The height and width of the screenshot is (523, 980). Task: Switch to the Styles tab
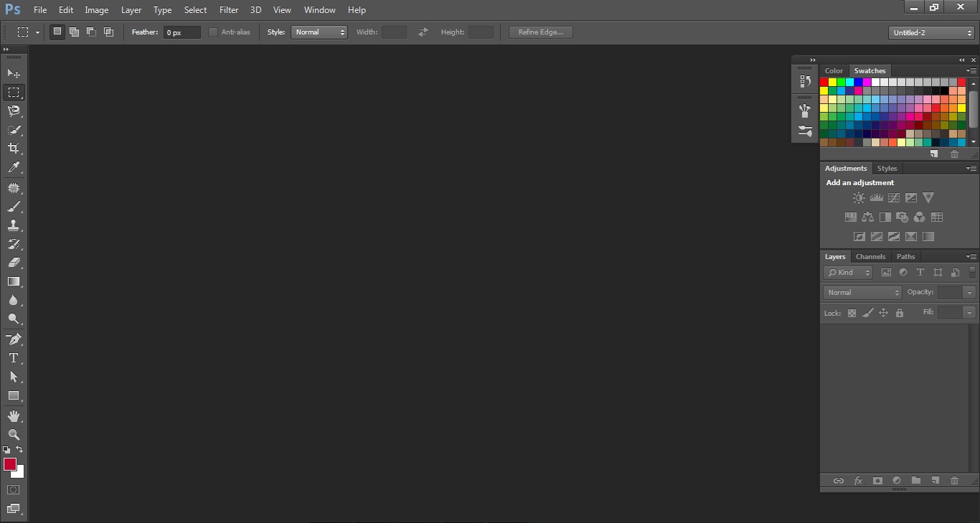pyautogui.click(x=887, y=169)
